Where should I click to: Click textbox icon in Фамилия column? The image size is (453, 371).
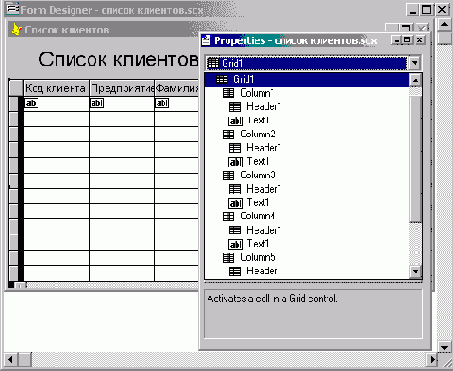click(162, 103)
